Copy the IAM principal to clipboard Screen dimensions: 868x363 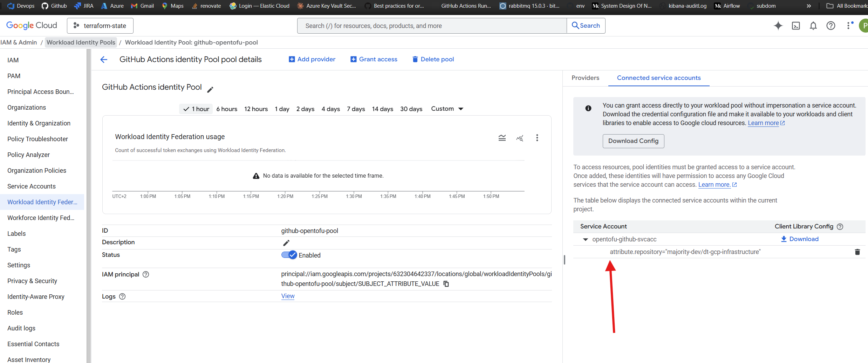[446, 284]
